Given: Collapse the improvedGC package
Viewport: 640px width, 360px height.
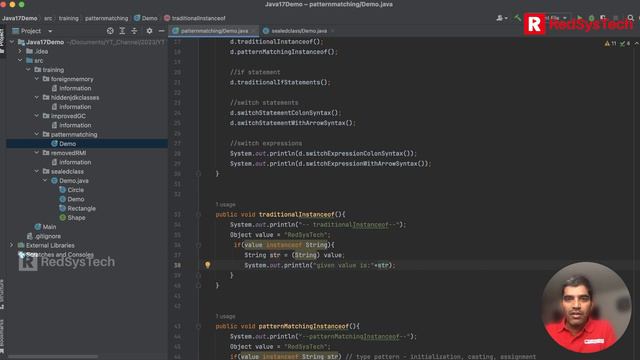Looking at the screenshot, I should pos(37,116).
